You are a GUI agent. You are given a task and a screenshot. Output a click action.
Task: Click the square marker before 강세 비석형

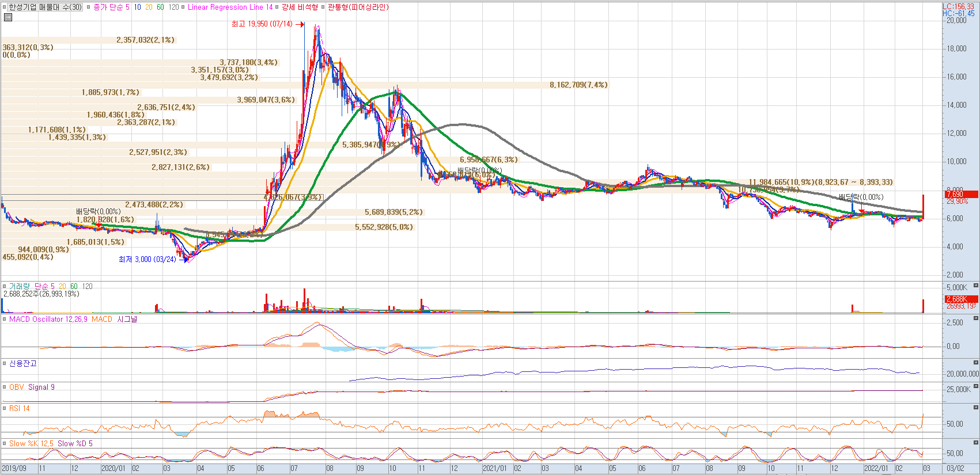[277, 7]
